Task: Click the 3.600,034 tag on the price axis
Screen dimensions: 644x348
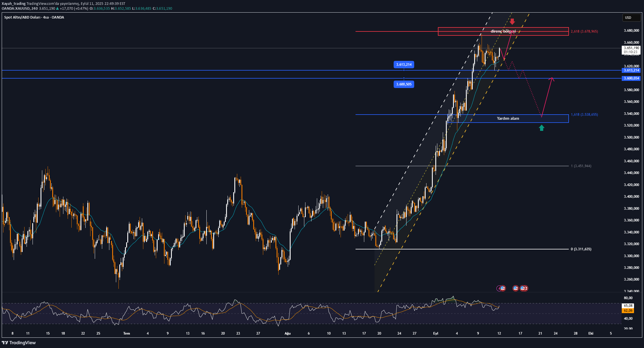Action: pyautogui.click(x=631, y=78)
